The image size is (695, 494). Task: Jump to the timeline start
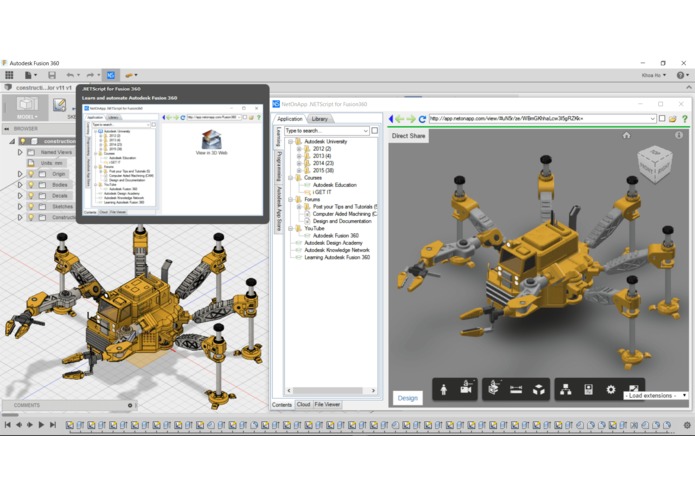pyautogui.click(x=8, y=425)
